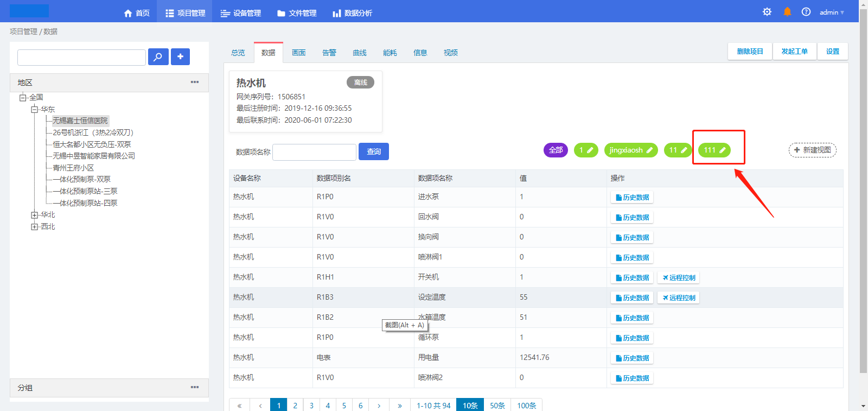Go to page 2 of results
Viewport: 868px width, 411px height.
295,406
